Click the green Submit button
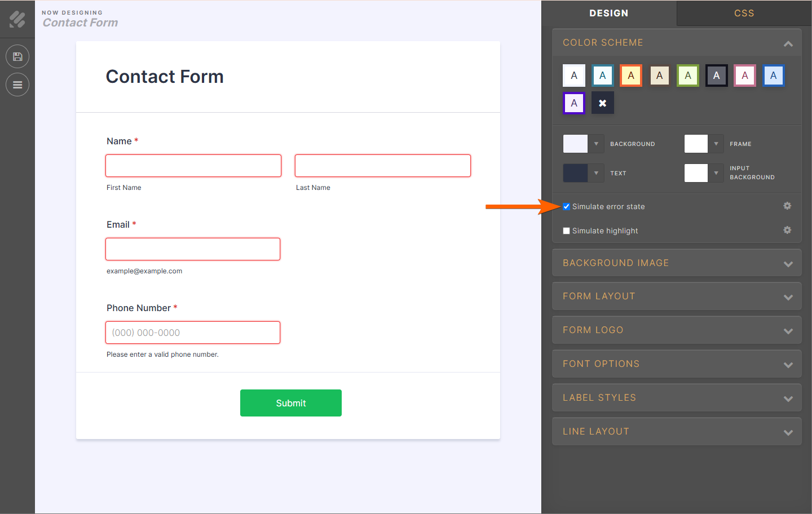812x514 pixels. [291, 403]
